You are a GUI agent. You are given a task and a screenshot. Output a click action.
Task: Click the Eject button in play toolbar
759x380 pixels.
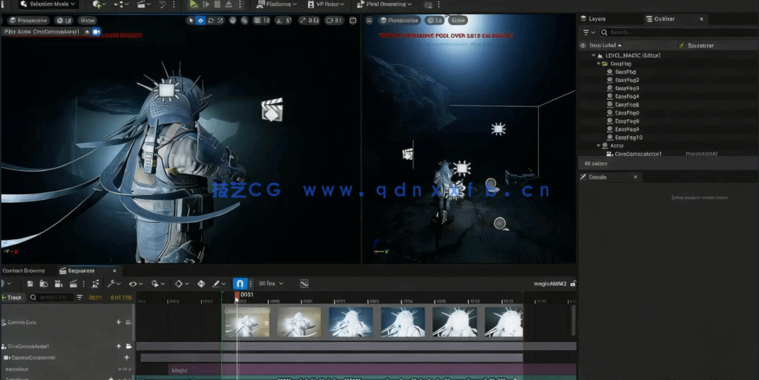(x=228, y=4)
